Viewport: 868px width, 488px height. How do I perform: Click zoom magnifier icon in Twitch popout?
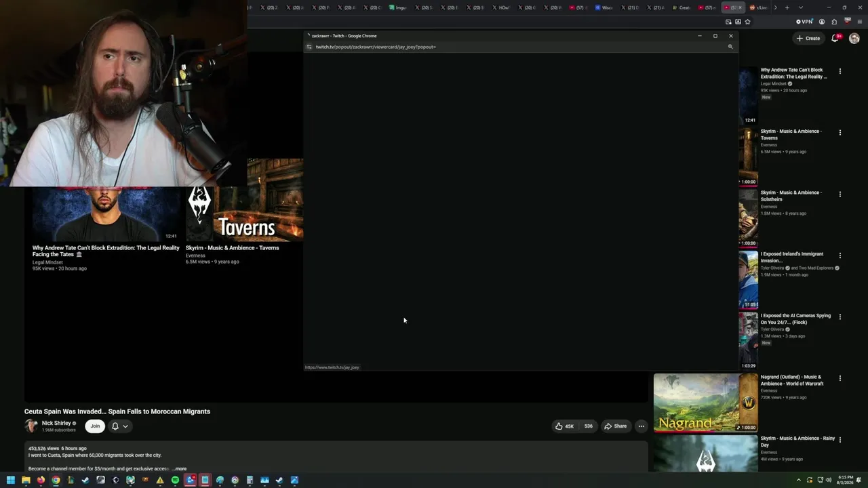[730, 47]
